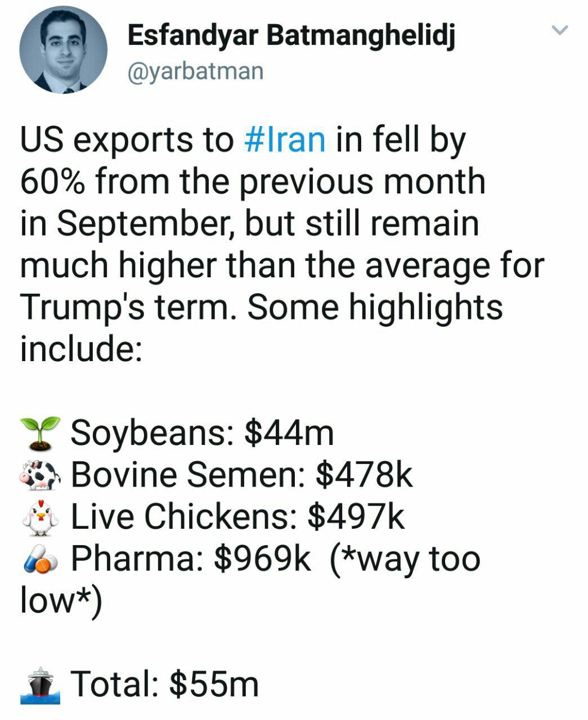Click the '60% from the previous month' text
This screenshot has width=588, height=720.
tap(253, 182)
